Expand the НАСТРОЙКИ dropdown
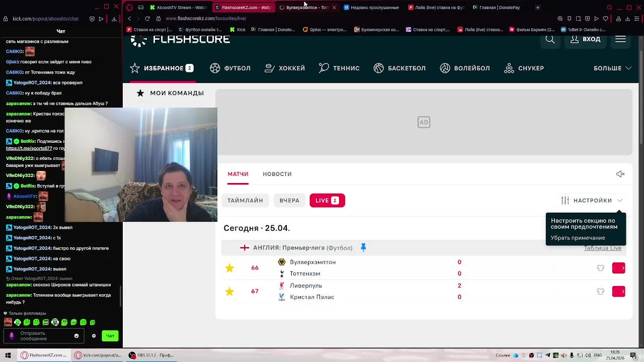Image resolution: width=644 pixels, height=362 pixels. (x=592, y=201)
